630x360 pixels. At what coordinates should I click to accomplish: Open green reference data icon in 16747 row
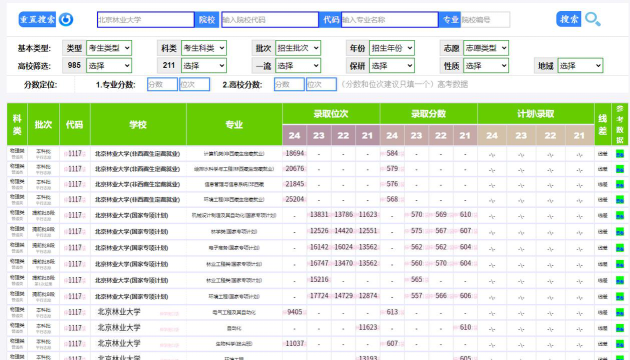point(620,264)
